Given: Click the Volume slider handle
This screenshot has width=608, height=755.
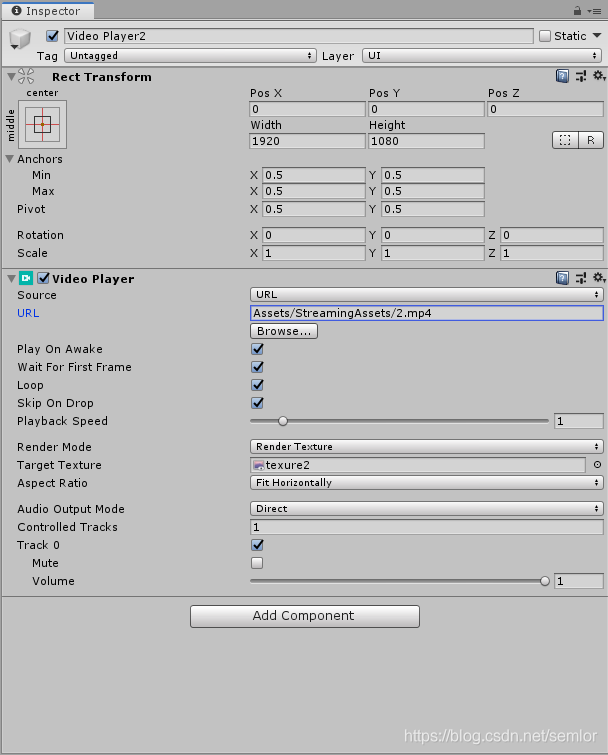Looking at the screenshot, I should 544,581.
